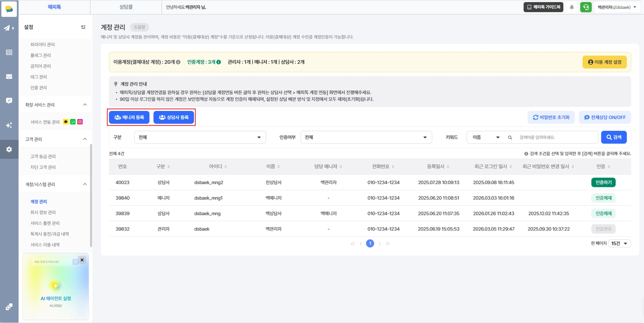Go to the first page with the double-left arrow
This screenshot has height=323, width=644.
pyautogui.click(x=353, y=244)
